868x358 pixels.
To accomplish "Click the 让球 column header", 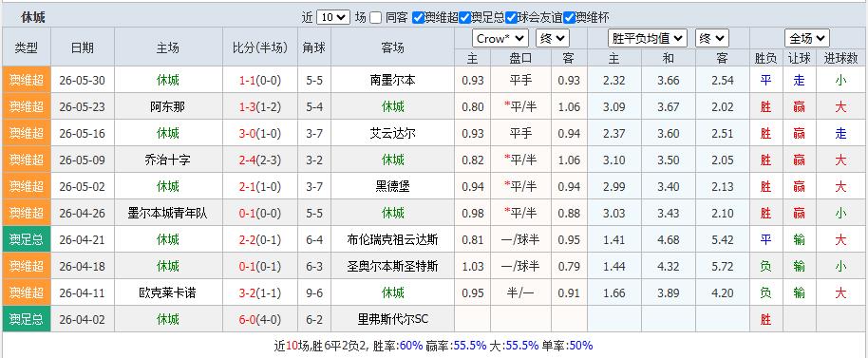I will coord(799,58).
